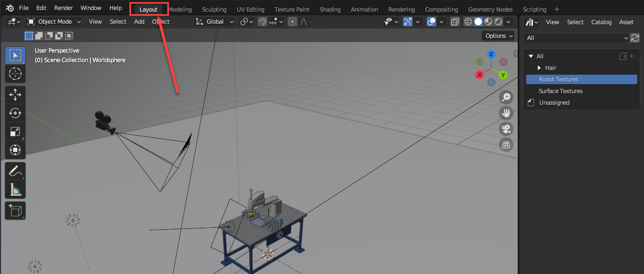Select the Measure tool
Viewport: 644px width, 274px height.
(15, 190)
